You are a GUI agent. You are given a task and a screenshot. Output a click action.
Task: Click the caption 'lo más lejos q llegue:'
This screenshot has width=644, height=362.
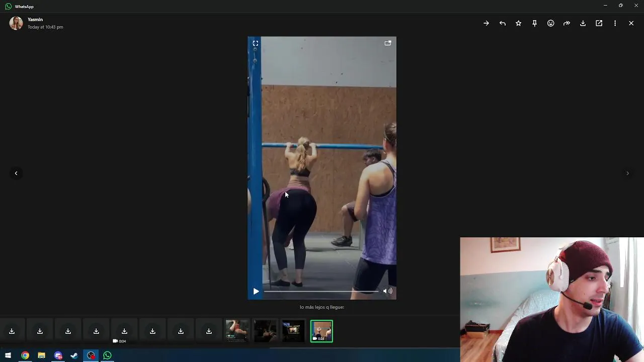(x=322, y=307)
